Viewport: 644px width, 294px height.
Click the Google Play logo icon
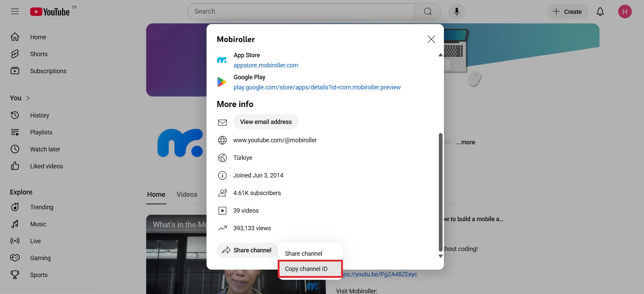[x=222, y=82]
